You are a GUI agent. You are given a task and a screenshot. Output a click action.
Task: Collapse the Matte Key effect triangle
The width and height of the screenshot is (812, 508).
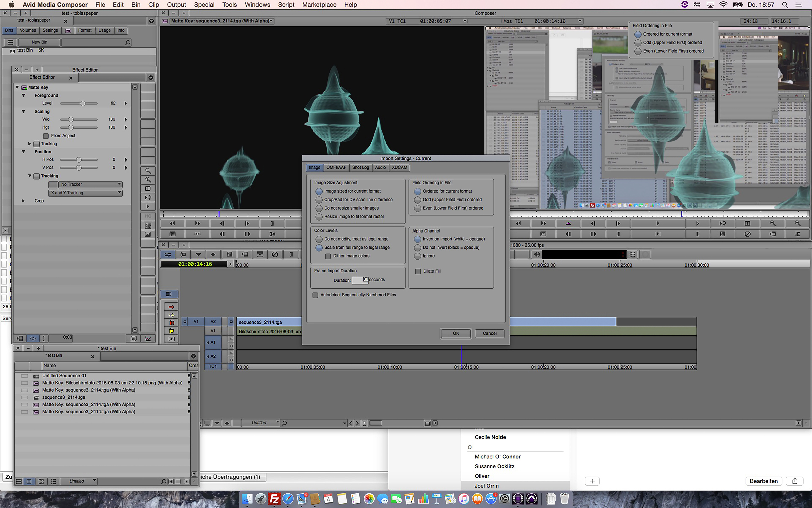(x=17, y=87)
